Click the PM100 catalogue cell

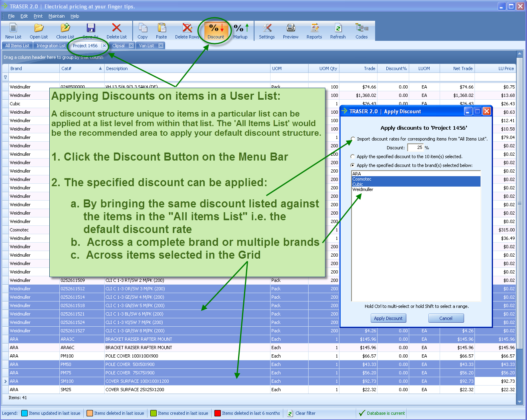click(x=82, y=356)
